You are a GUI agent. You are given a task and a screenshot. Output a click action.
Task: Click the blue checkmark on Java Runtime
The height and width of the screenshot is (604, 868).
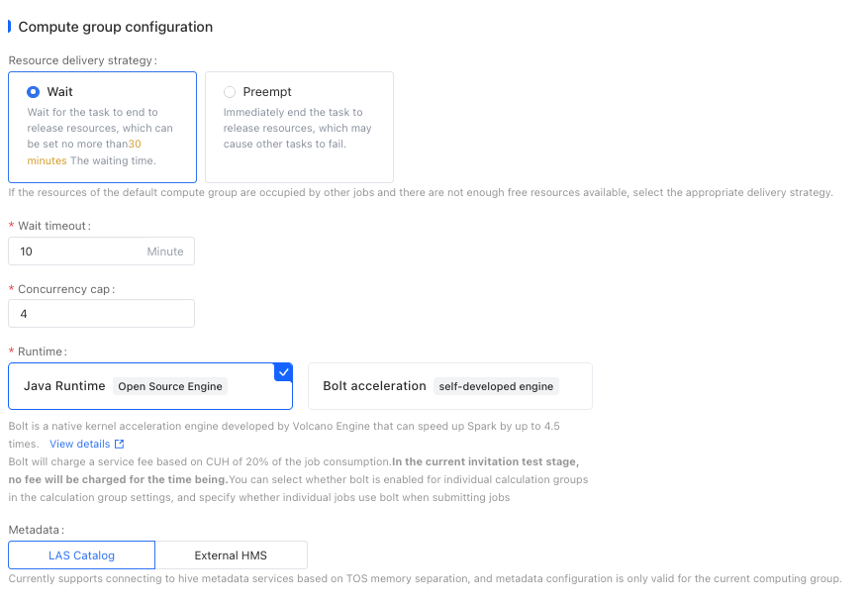[x=284, y=371]
